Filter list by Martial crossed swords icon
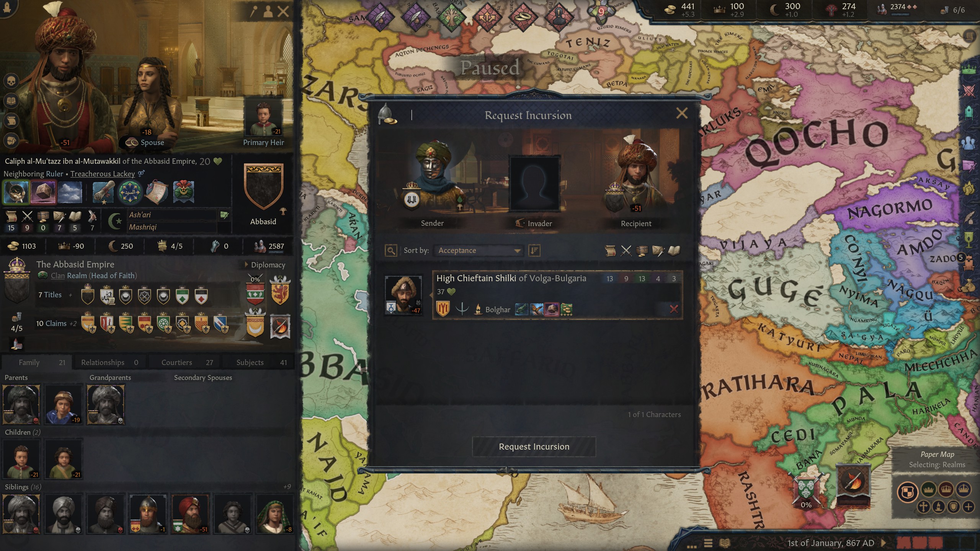Image resolution: width=980 pixels, height=551 pixels. click(626, 251)
